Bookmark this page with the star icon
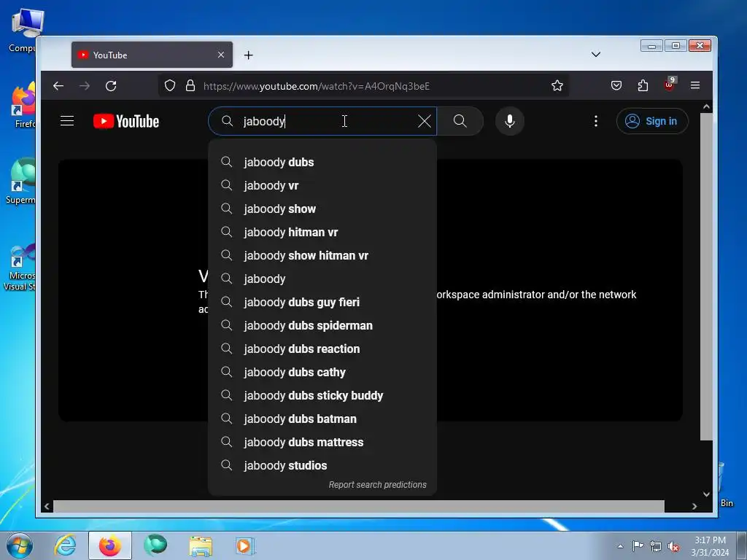This screenshot has height=560, width=747. 557,86
